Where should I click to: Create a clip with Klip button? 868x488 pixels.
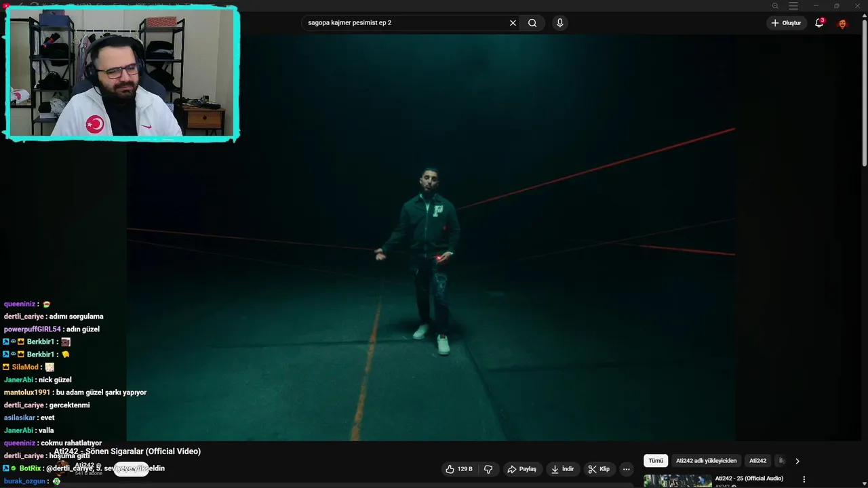(599, 469)
